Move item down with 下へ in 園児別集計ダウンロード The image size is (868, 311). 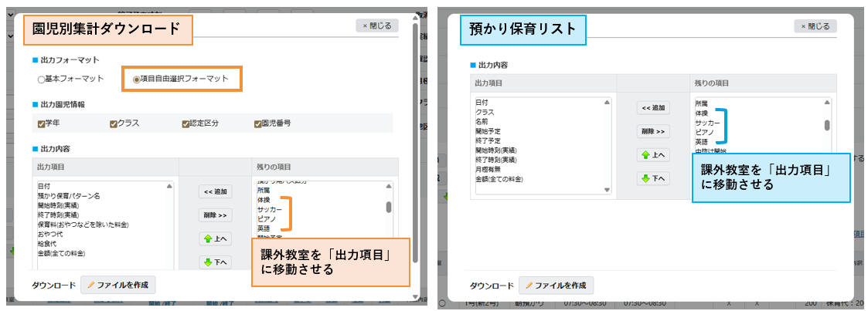coord(216,262)
